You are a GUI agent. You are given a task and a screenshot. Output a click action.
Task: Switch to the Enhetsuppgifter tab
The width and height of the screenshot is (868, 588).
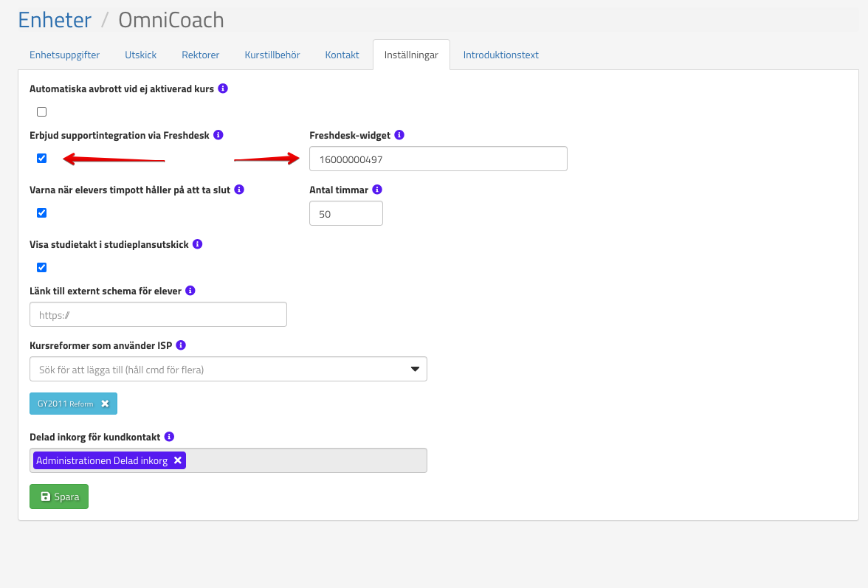tap(64, 55)
